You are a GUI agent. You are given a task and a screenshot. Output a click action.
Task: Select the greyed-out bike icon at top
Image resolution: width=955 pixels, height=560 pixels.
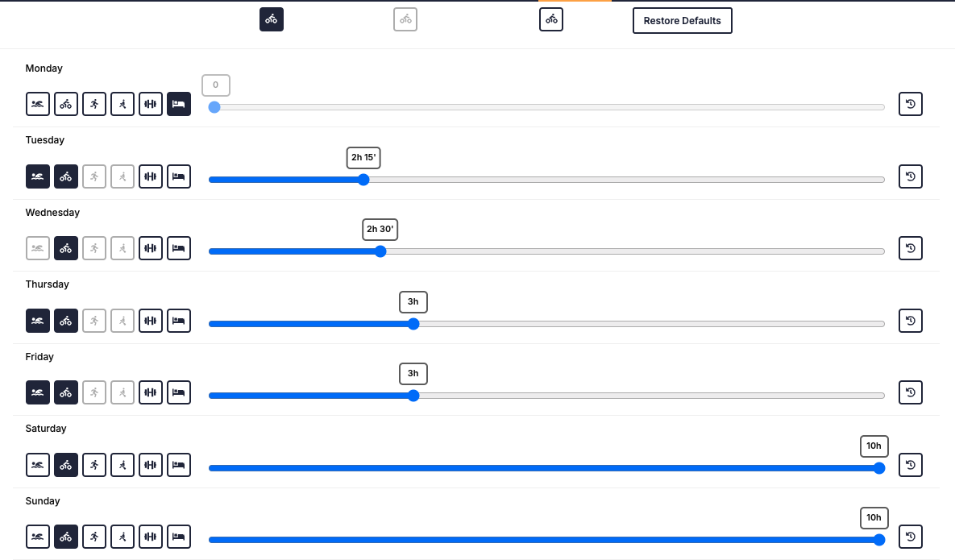(405, 19)
